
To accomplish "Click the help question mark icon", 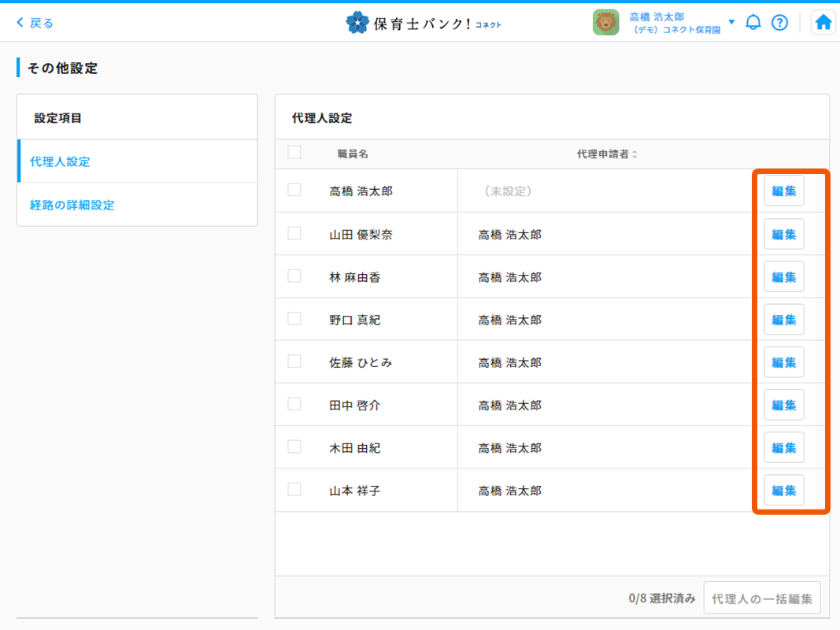I will [x=779, y=23].
